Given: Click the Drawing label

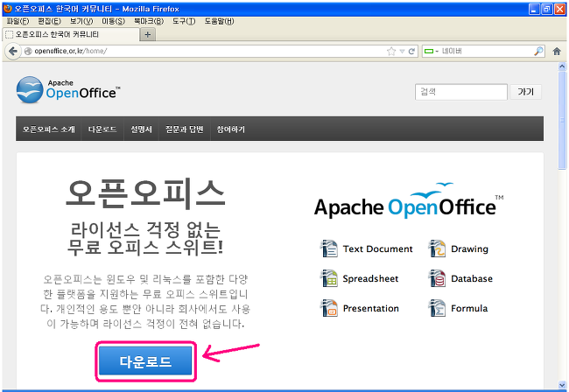Looking at the screenshot, I should coord(469,249).
